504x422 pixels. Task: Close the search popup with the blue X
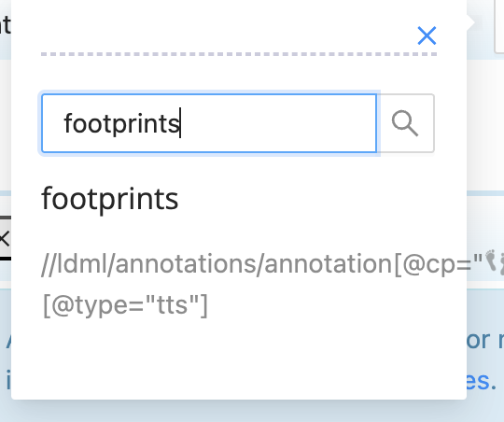click(427, 35)
